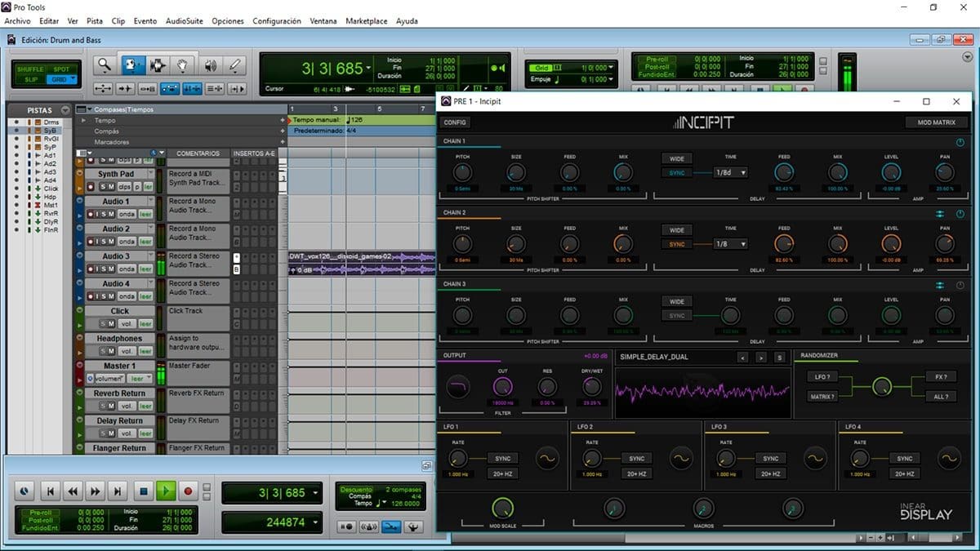
Task: Open the Pista menu
Action: point(95,20)
